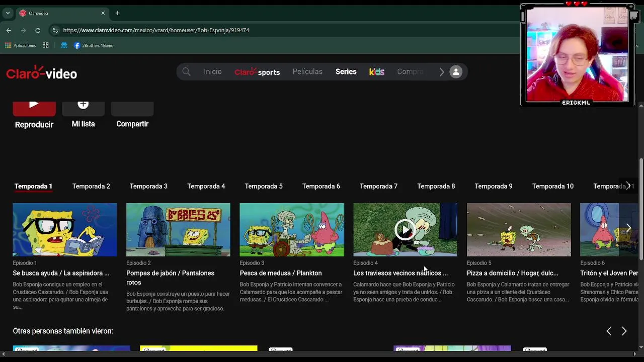Screen dimensions: 644x362
Task: Play Episodio 4 via play circle icon
Action: 405,230
